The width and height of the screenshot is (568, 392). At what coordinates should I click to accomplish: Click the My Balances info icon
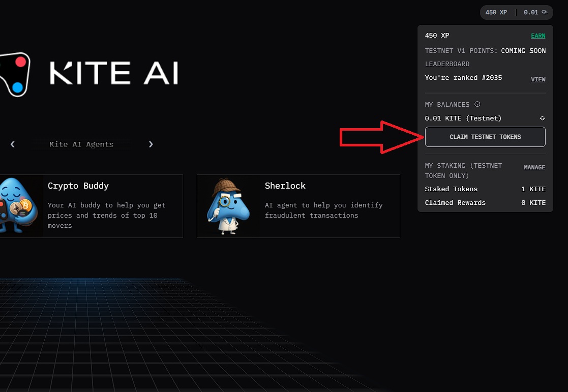477,104
